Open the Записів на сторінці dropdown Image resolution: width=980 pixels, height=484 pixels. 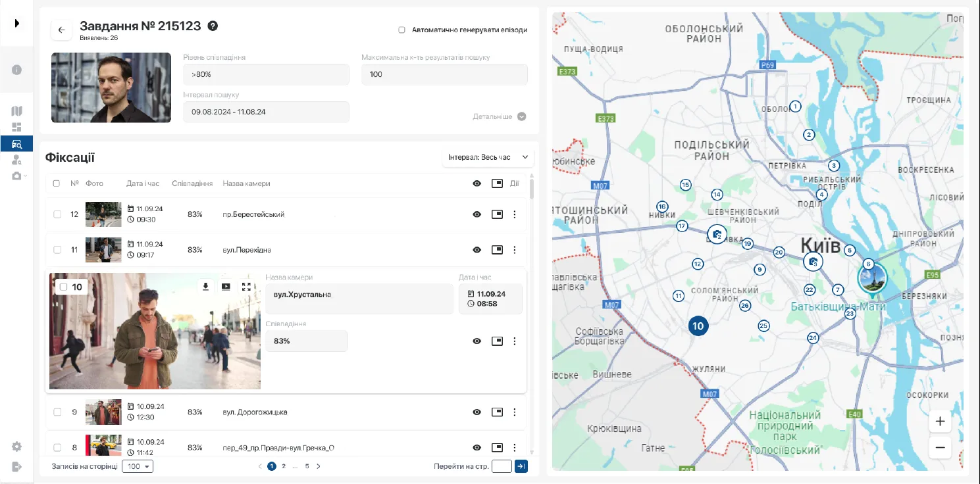pyautogui.click(x=138, y=466)
